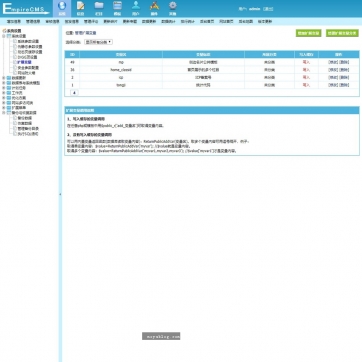Click red 写入 link in the home_classid row
This screenshot has height=362, width=362.
[x=306, y=70]
